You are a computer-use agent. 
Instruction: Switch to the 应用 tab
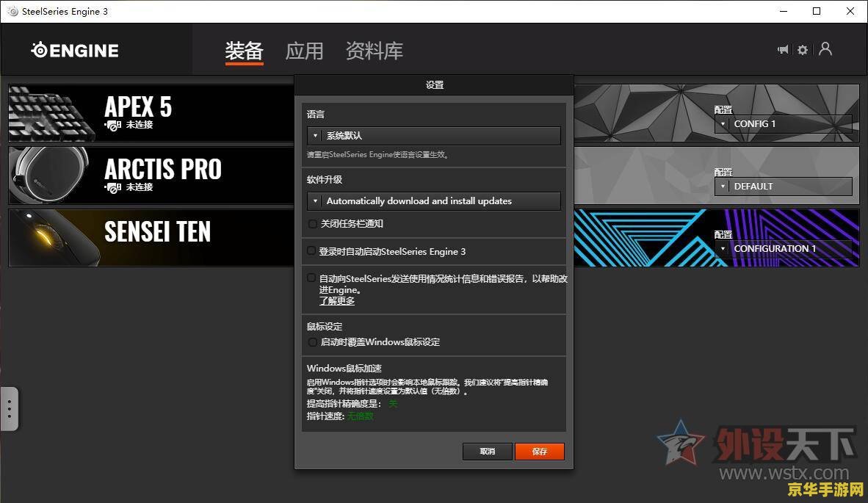pyautogui.click(x=304, y=51)
